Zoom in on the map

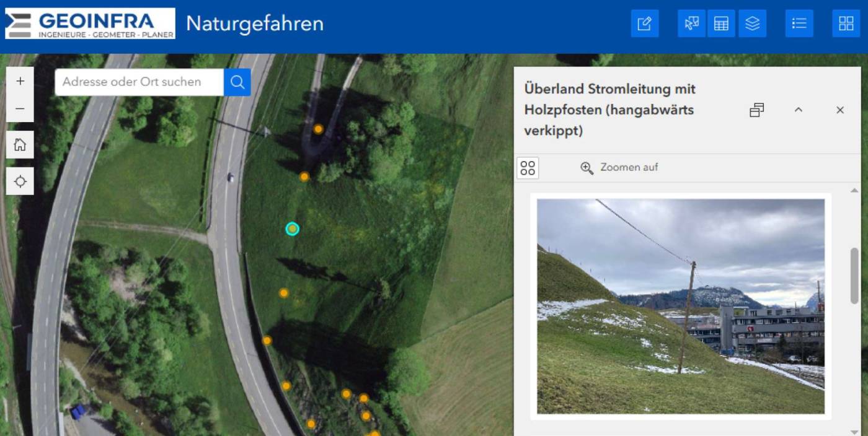(x=20, y=81)
